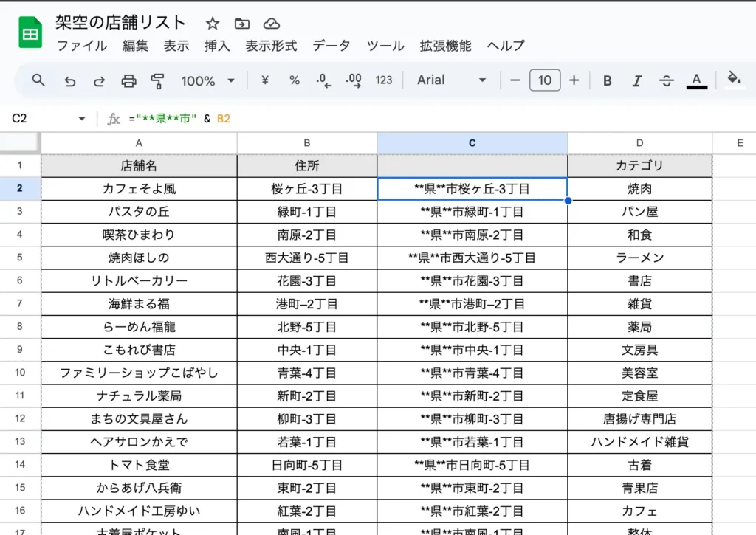Click the print icon
This screenshot has width=756, height=535.
[128, 80]
